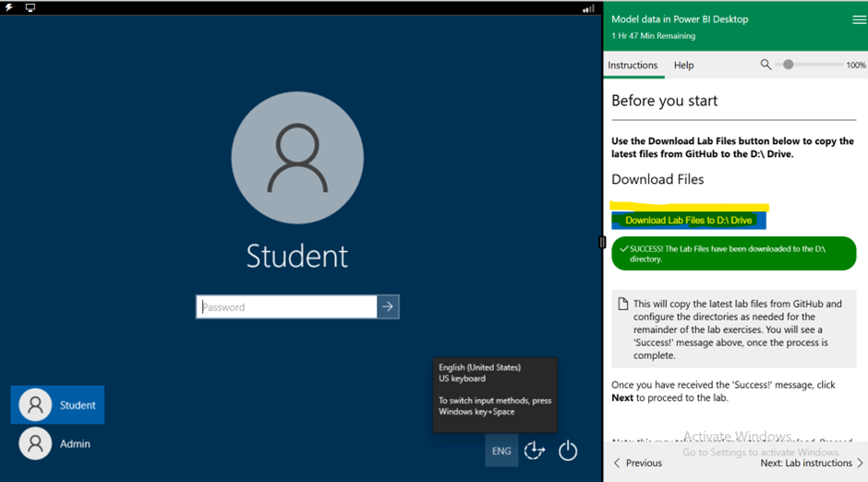
Task: Click the "Before you start" heading
Action: 664,101
